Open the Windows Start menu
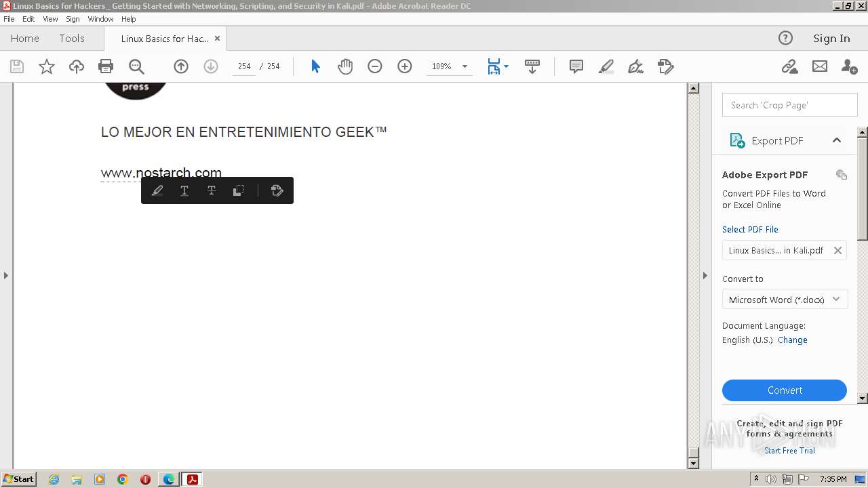Screen dimensions: 868x488 point(18,479)
